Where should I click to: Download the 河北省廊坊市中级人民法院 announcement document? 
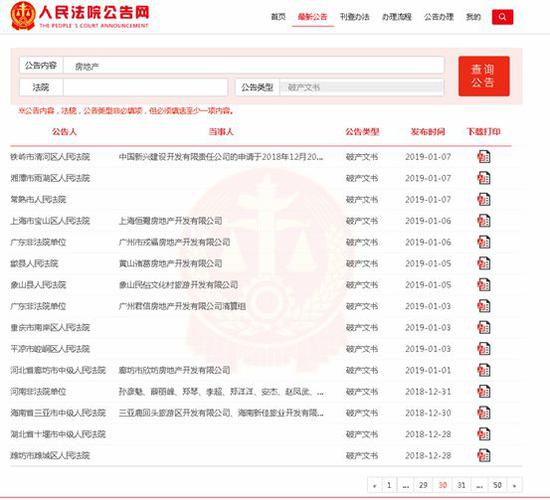tap(484, 370)
